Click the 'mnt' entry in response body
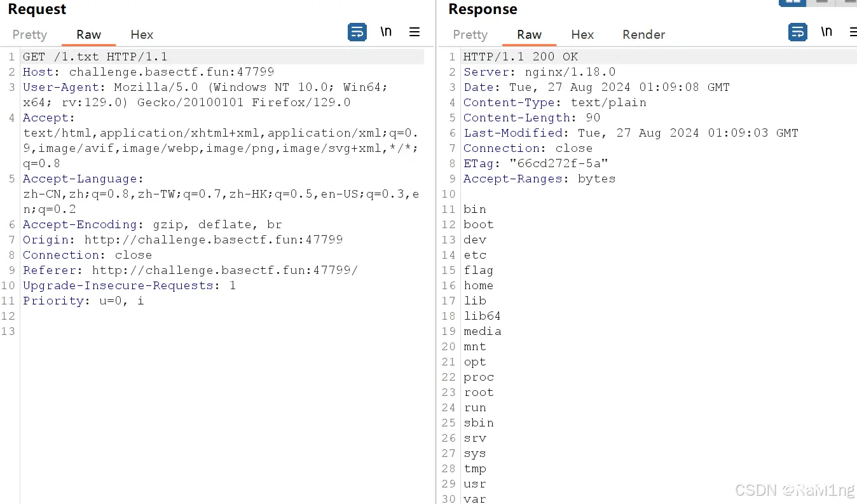The image size is (857, 504). click(x=475, y=346)
